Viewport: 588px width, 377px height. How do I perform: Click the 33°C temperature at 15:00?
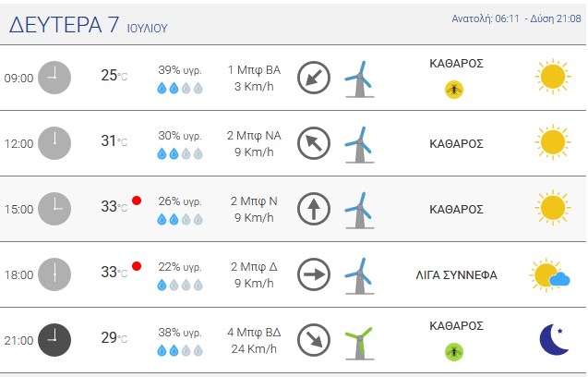pos(114,206)
